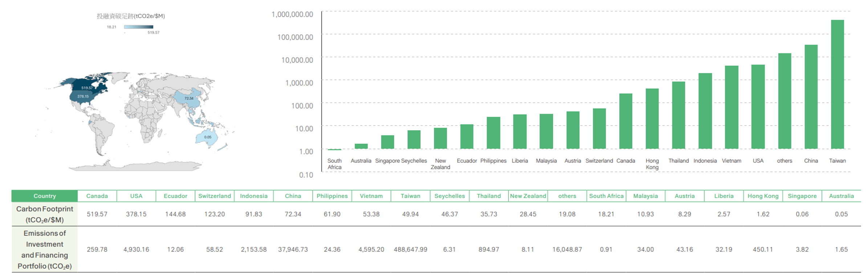The width and height of the screenshot is (868, 275).
Task: Select Canada's carbon footprint value 519.57
Action: pyautogui.click(x=97, y=214)
